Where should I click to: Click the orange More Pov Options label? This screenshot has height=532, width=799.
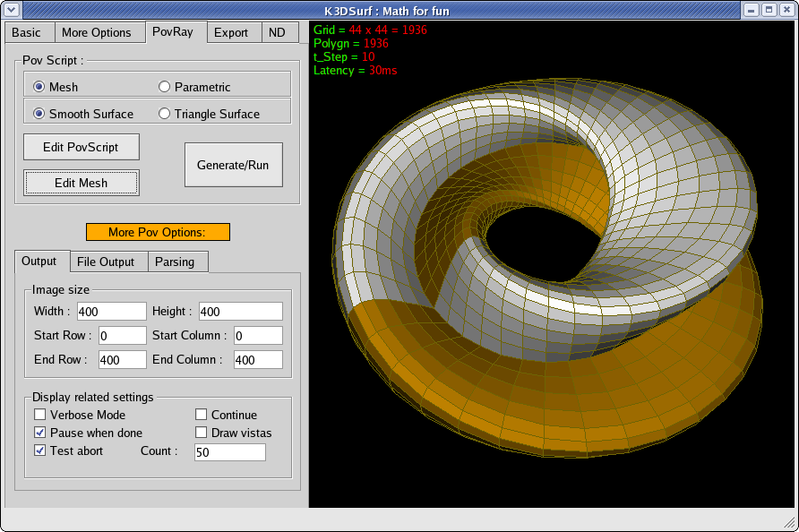[158, 232]
